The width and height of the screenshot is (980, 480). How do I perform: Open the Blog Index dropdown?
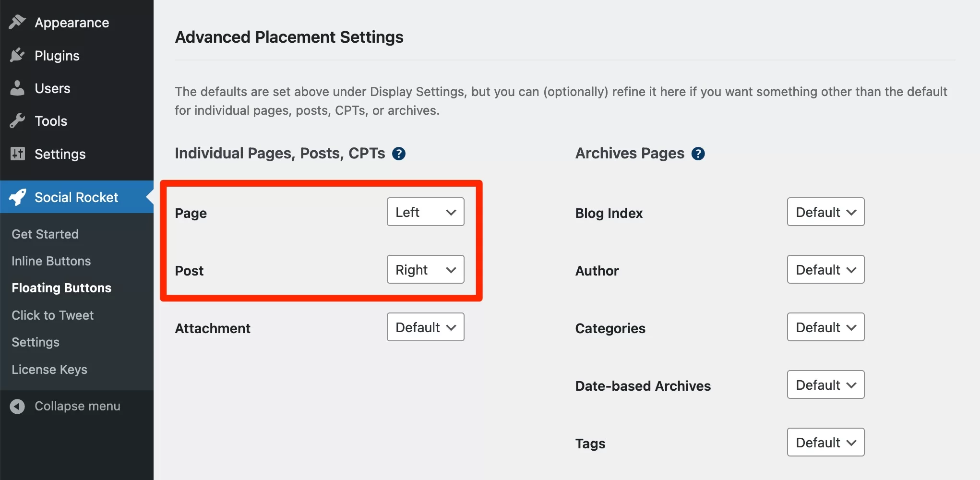tap(826, 212)
